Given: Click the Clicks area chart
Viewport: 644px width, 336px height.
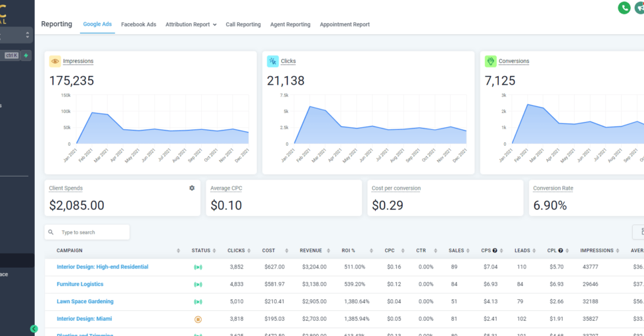Looking at the screenshot, I should pos(380,119).
